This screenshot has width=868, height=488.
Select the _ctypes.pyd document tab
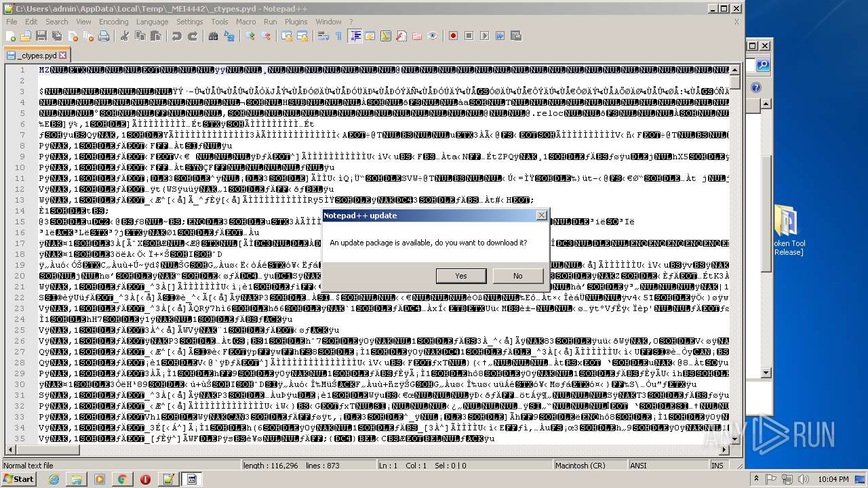[x=36, y=56]
